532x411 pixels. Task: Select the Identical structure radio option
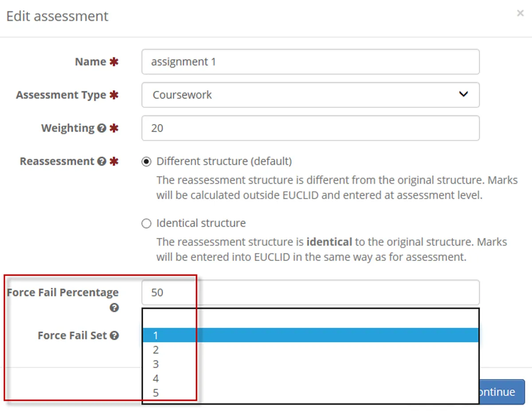point(146,223)
